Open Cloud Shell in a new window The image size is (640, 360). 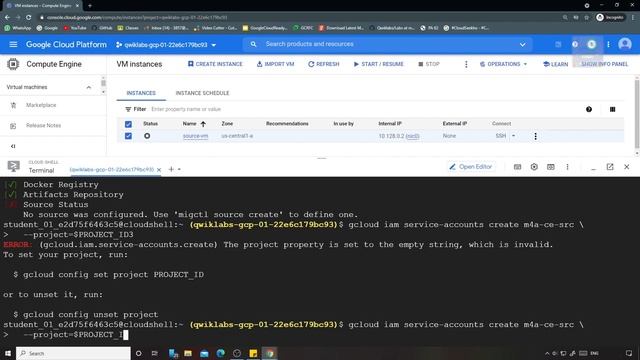click(610, 167)
